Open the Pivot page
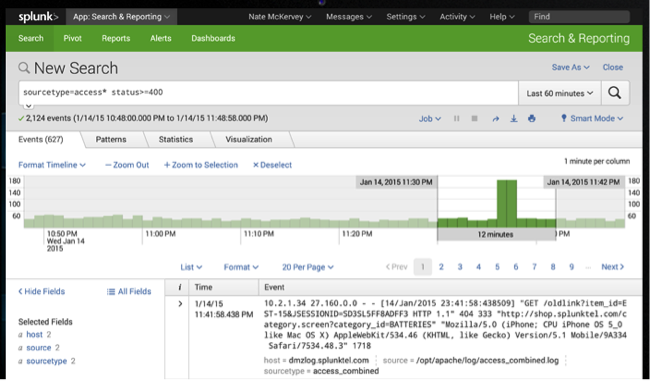650x382 pixels. (73, 39)
